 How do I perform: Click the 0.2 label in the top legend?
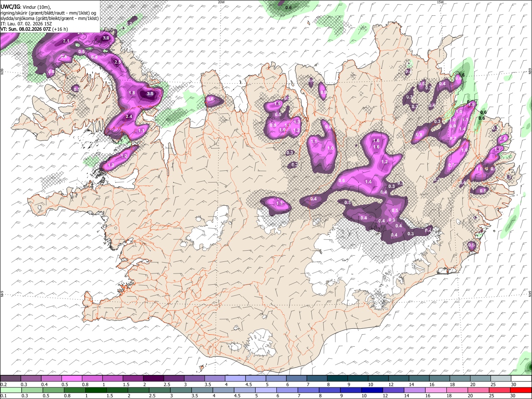[3, 384]
